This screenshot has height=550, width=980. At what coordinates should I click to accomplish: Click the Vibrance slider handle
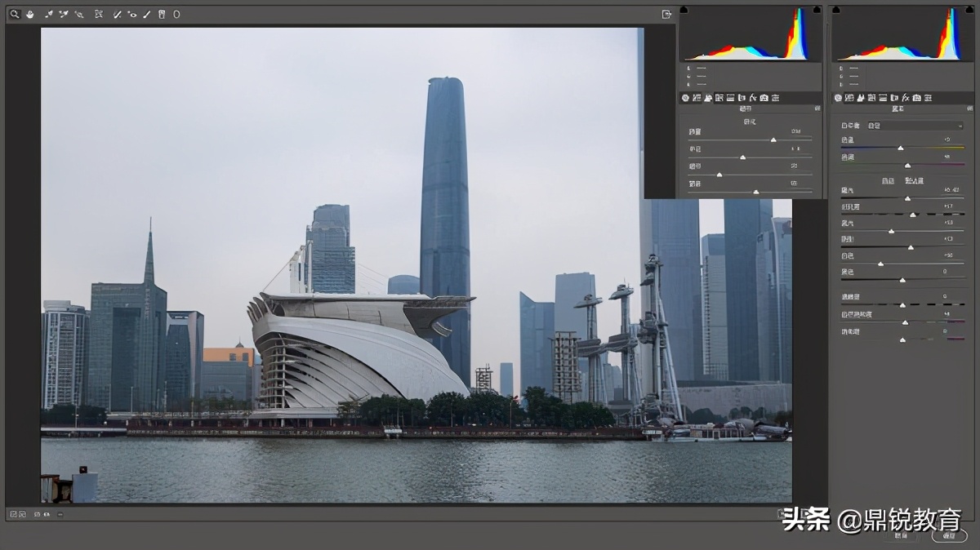click(905, 322)
